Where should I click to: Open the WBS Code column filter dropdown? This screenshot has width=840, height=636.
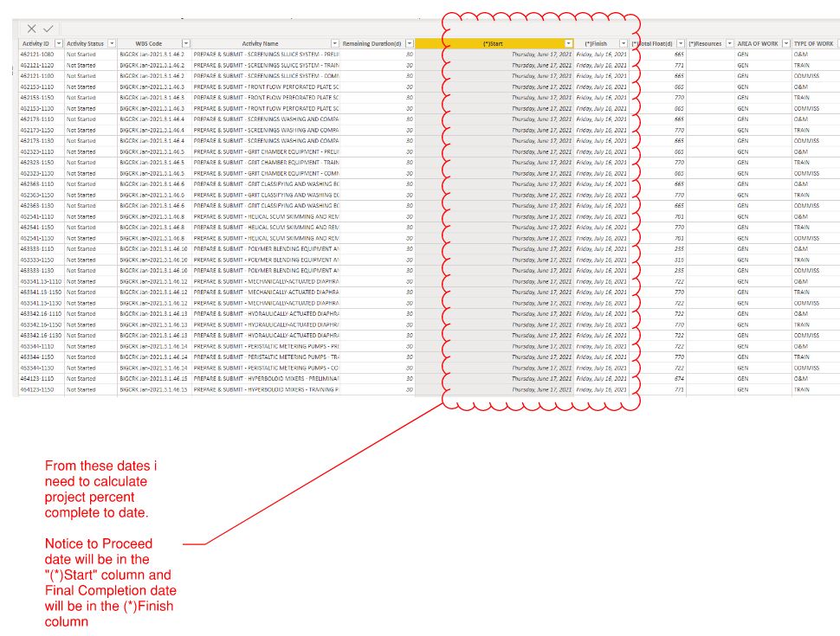click(x=186, y=43)
